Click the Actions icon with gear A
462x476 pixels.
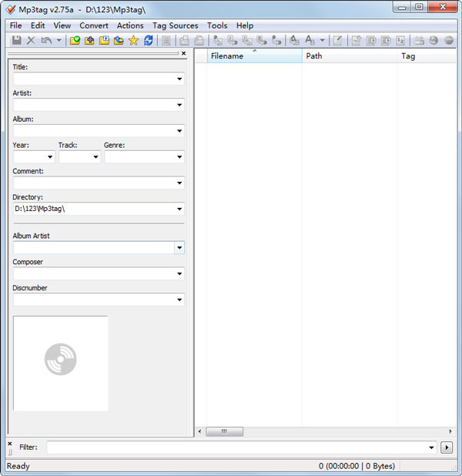294,40
